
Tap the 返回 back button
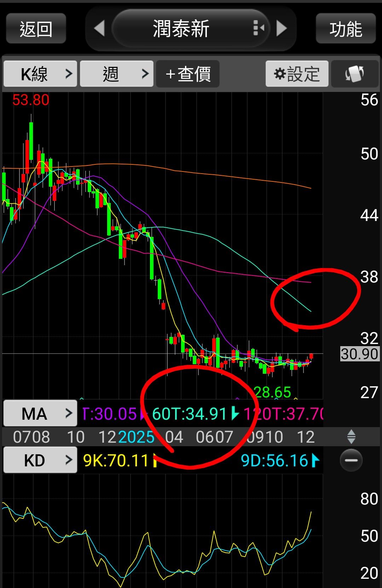click(36, 29)
